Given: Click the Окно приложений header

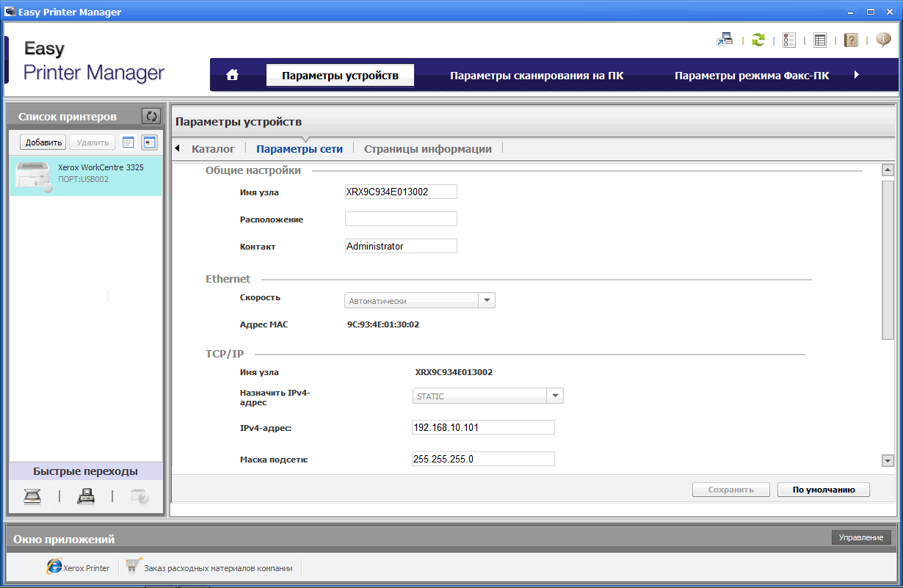Looking at the screenshot, I should 65,539.
